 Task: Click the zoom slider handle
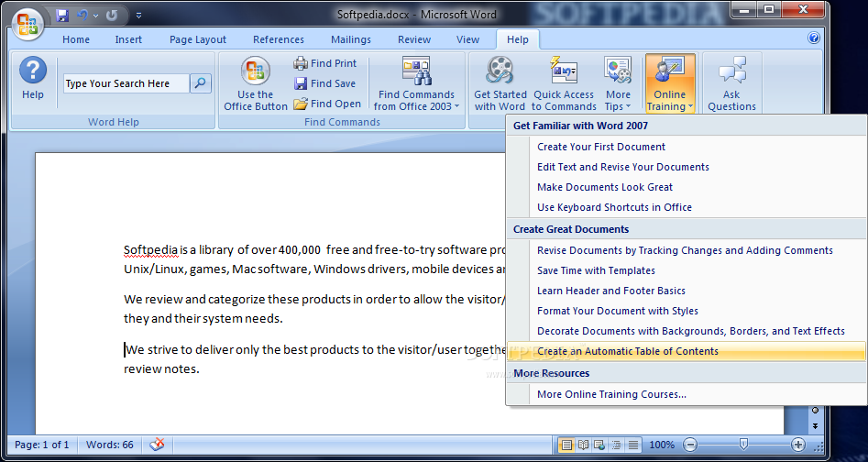pos(744,444)
